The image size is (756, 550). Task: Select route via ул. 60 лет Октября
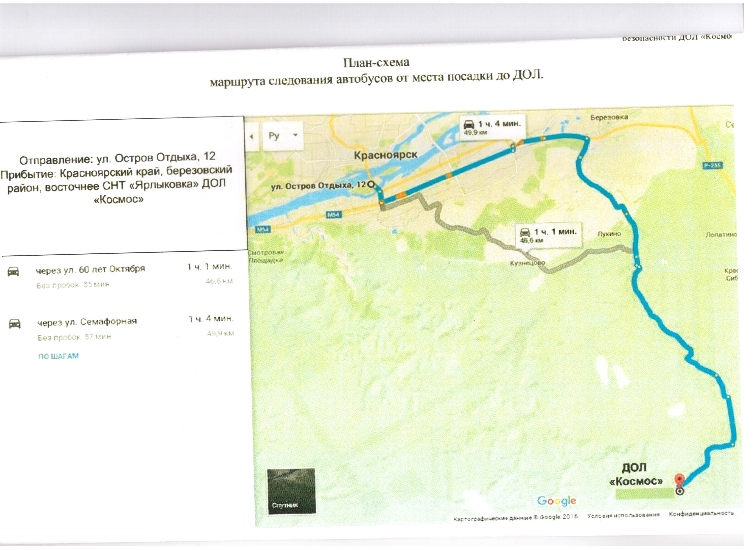90,269
